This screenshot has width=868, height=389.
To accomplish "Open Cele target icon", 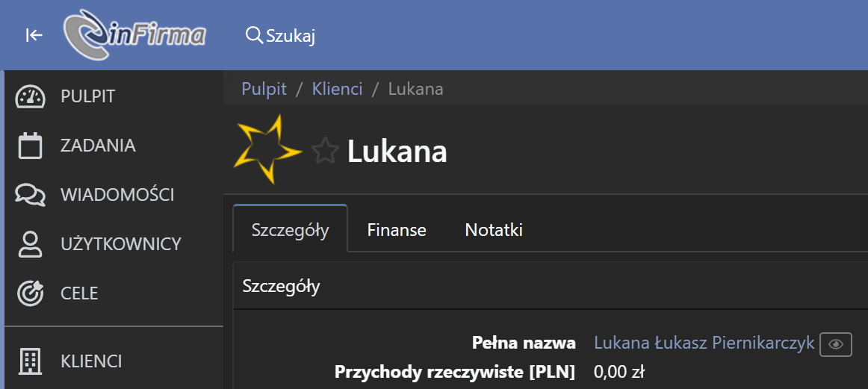I will click(x=30, y=293).
